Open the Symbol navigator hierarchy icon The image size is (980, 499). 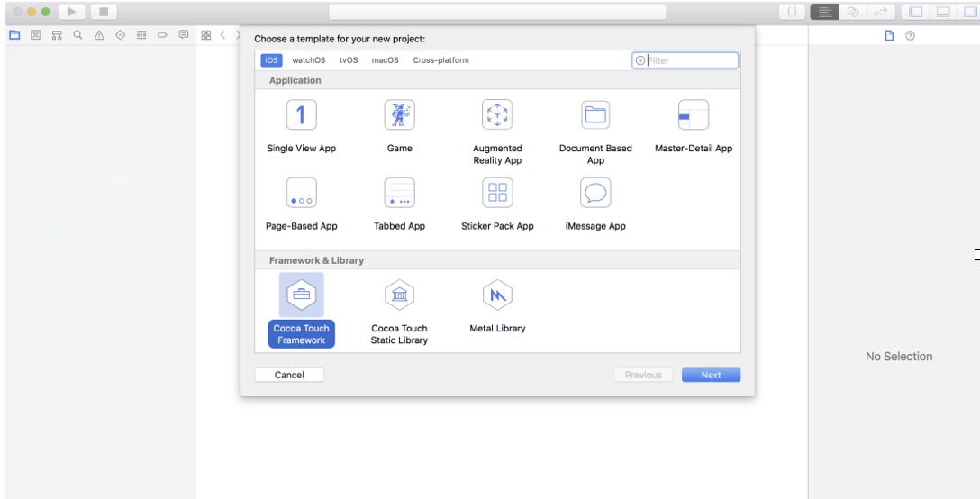coord(57,35)
